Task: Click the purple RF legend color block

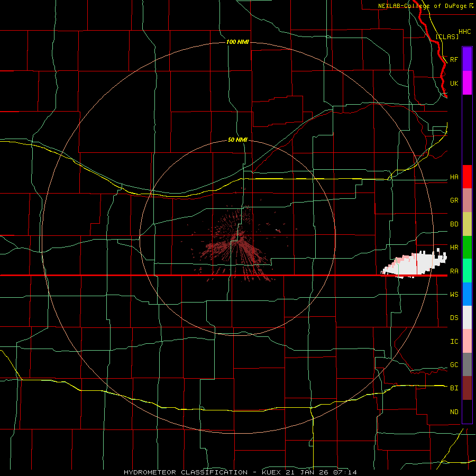Action: click(467, 59)
